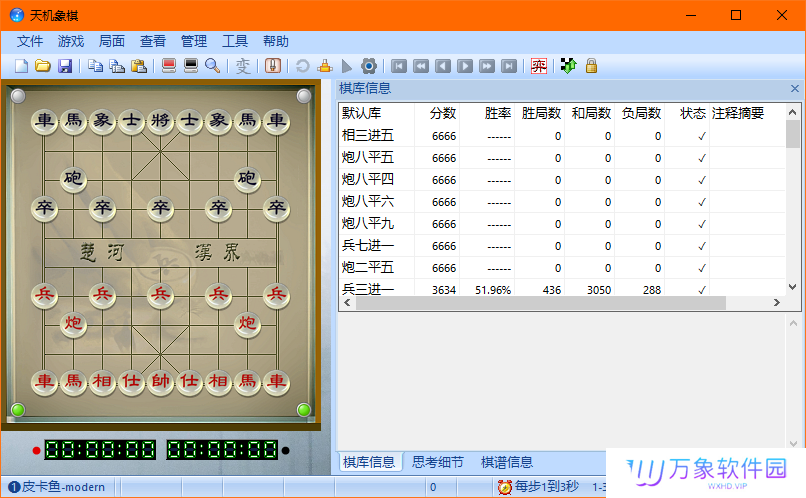Click the New file toolbar icon

(x=21, y=66)
